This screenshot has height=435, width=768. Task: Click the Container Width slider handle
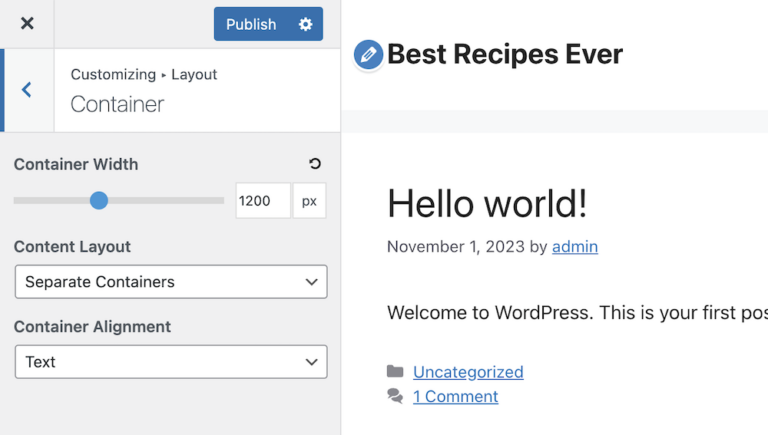pos(99,200)
